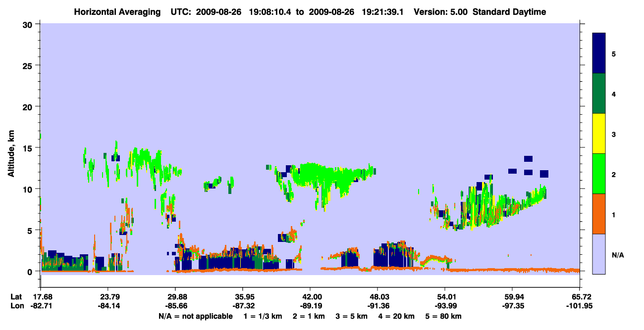Click the '2 = 1 km' legend note
The width and height of the screenshot is (644, 330).
tap(311, 316)
